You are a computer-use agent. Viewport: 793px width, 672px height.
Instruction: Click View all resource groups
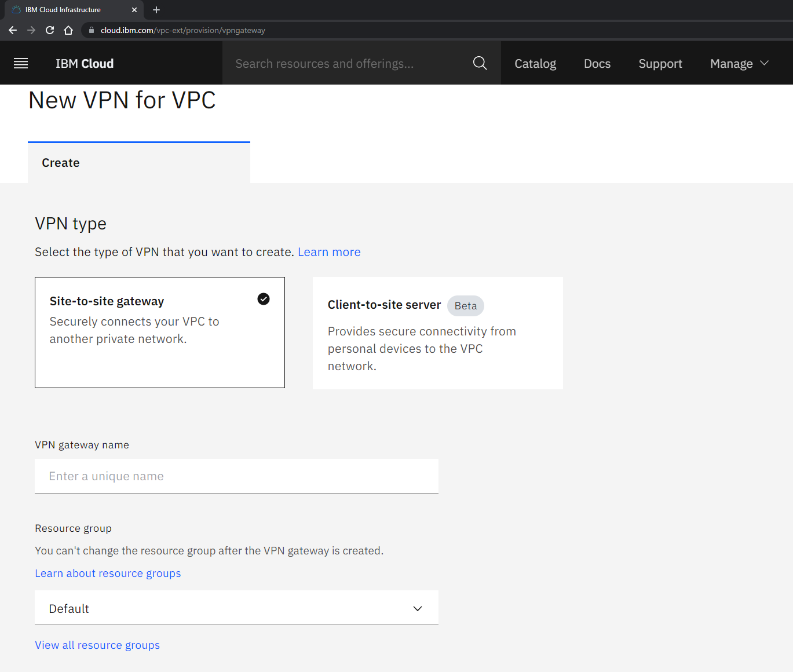click(x=97, y=645)
